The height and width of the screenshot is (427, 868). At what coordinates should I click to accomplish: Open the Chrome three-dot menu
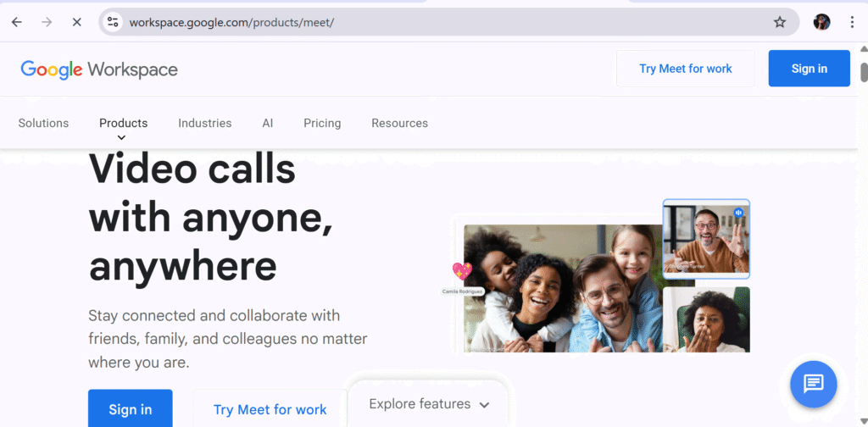pyautogui.click(x=852, y=22)
